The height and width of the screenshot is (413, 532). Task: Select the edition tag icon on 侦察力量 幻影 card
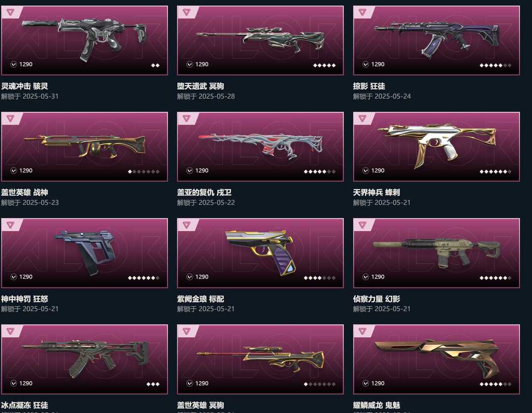point(363,225)
